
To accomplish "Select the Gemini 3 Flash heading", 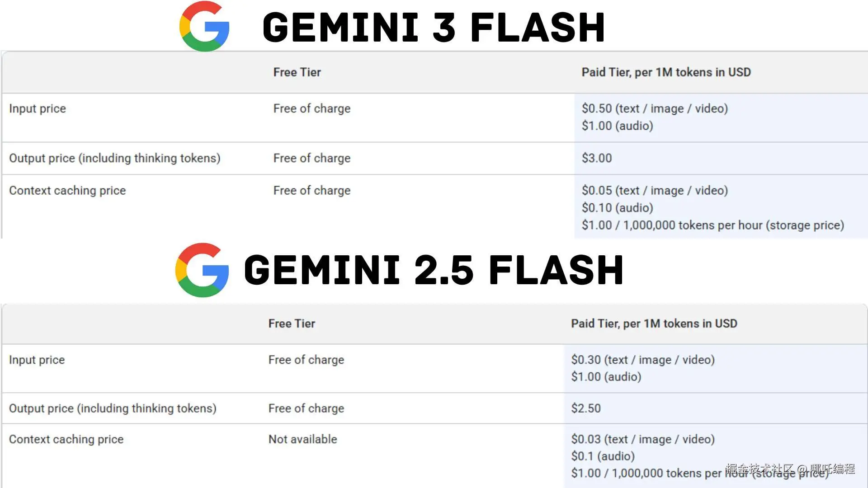I will tap(433, 28).
